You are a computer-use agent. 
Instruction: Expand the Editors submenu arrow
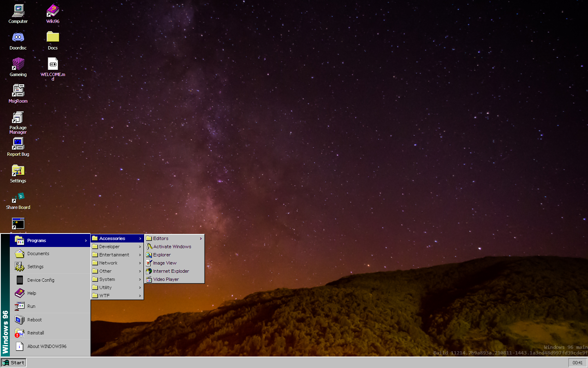[201, 238]
